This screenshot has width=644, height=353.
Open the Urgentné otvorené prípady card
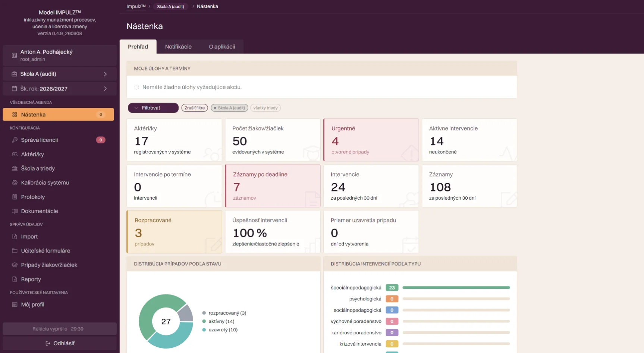(x=371, y=140)
